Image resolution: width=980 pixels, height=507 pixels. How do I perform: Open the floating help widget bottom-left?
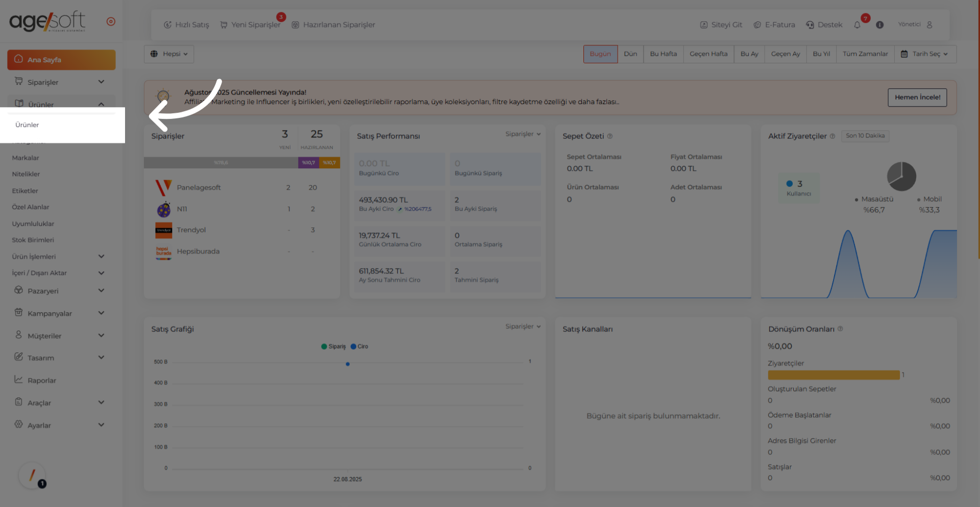(33, 476)
